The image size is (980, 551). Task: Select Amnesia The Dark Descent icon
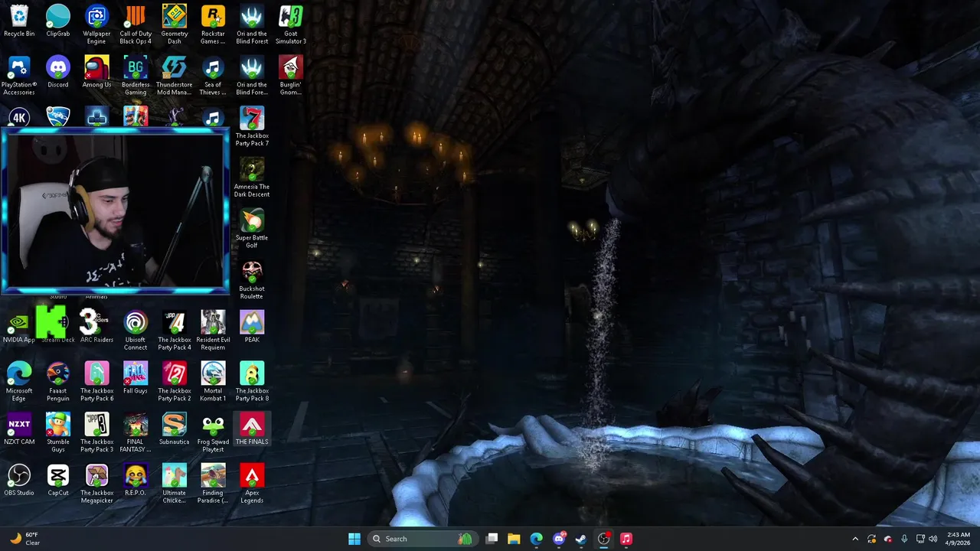(252, 178)
